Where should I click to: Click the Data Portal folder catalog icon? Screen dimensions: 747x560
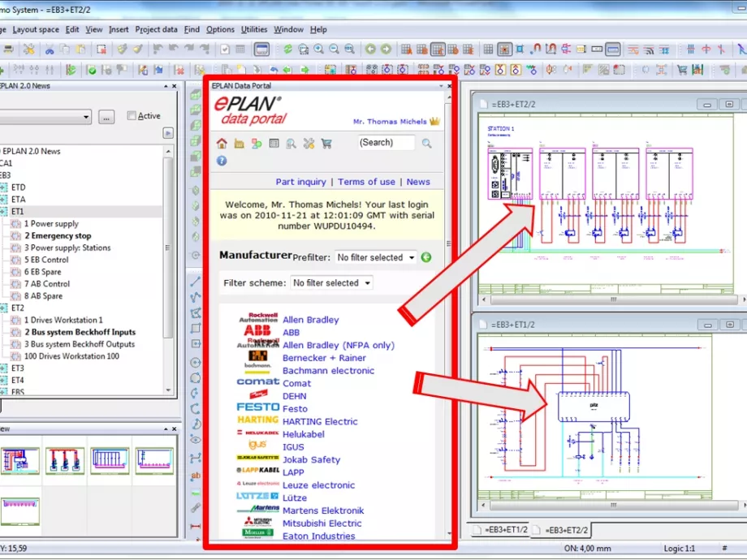click(240, 144)
